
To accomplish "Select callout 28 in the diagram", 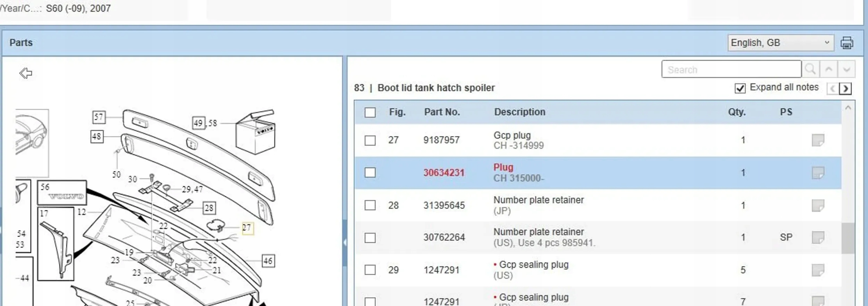I will (209, 208).
